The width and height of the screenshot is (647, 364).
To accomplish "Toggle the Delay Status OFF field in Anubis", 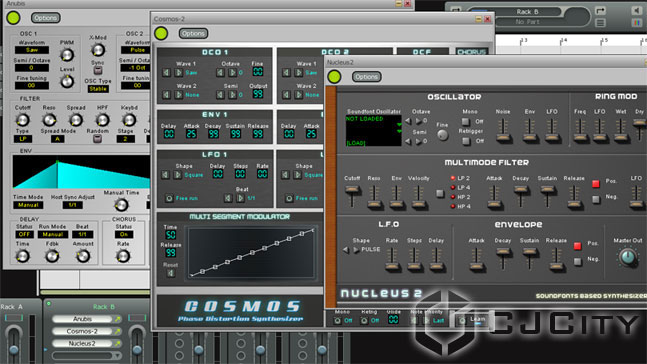I will 24,234.
